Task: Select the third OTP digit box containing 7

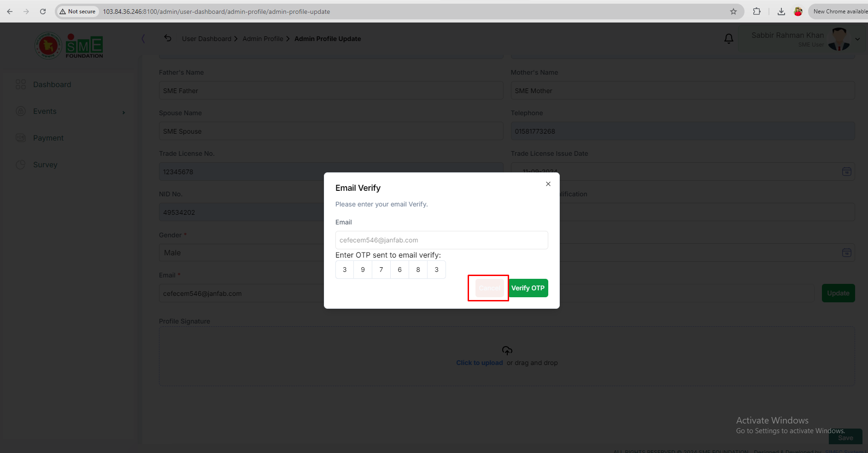Action: (381, 270)
